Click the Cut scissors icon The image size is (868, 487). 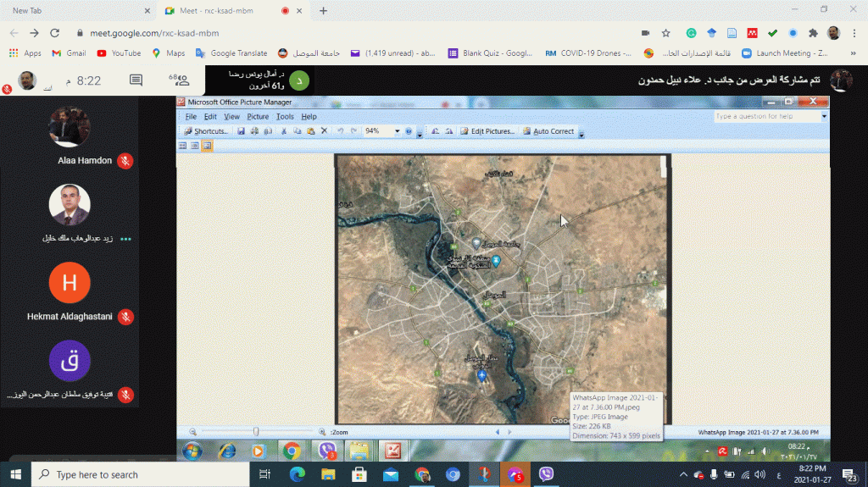coord(284,131)
